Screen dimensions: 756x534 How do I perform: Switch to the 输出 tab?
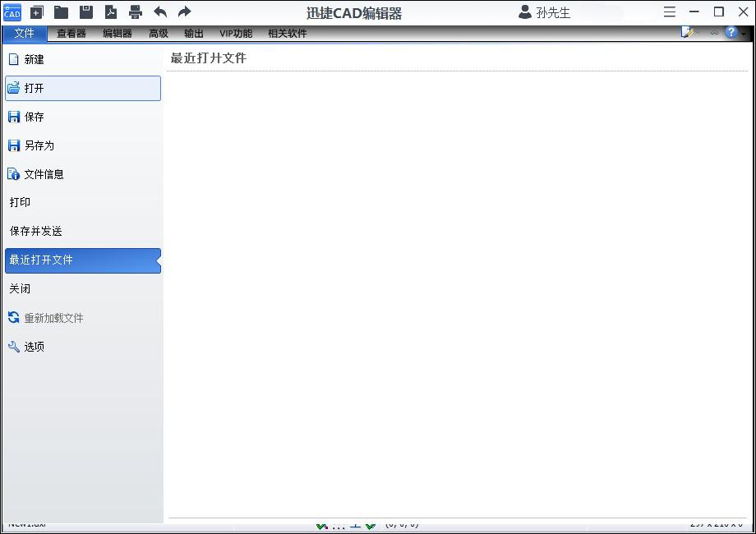(x=194, y=33)
